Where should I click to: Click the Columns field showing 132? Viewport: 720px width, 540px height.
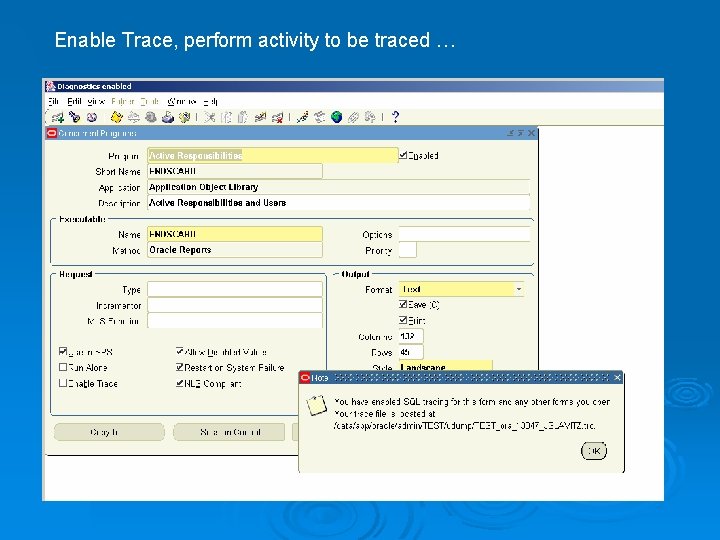click(411, 336)
